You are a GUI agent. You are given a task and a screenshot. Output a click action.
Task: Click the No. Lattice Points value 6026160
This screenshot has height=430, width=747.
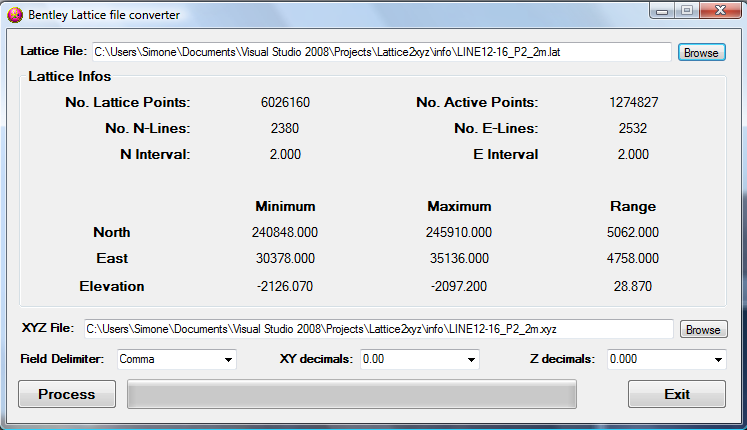click(285, 102)
